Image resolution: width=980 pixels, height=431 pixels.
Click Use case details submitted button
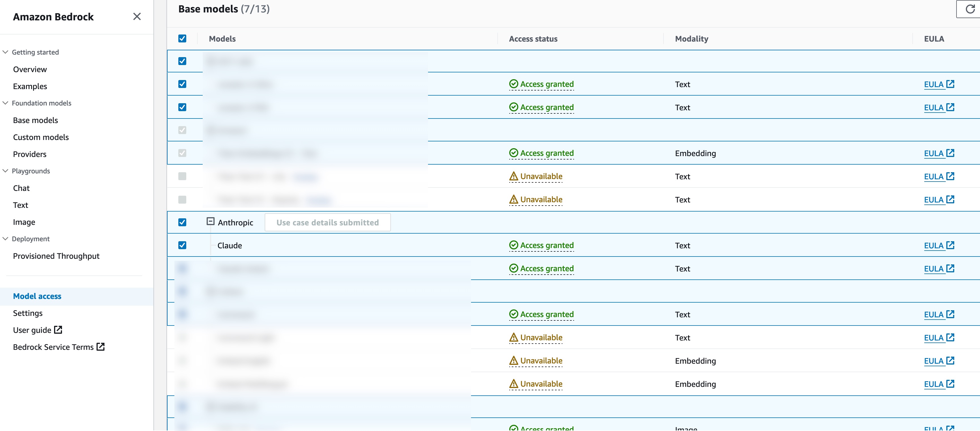point(327,222)
